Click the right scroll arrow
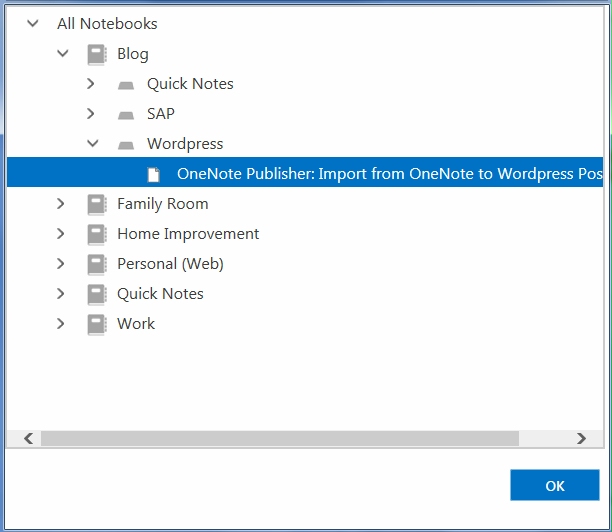The image size is (612, 532). [x=582, y=438]
